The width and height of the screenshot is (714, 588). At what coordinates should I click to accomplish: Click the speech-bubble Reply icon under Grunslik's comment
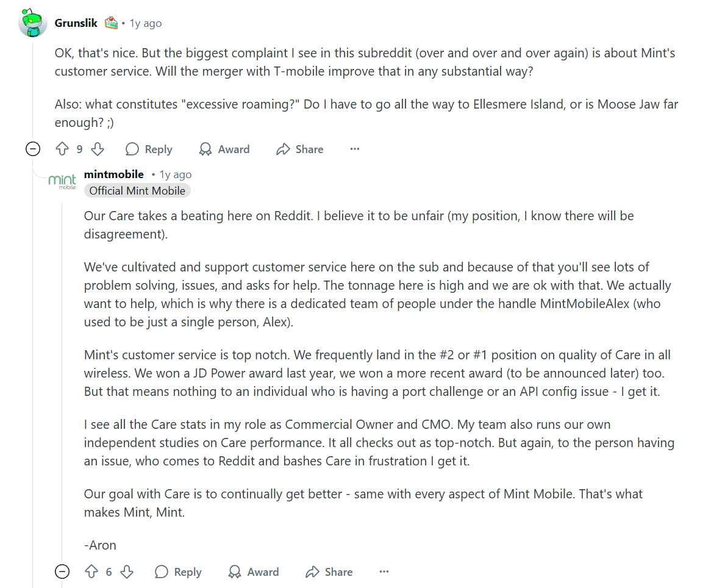click(x=132, y=148)
